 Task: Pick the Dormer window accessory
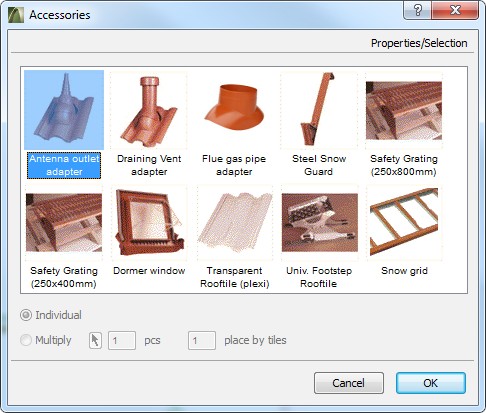(x=149, y=223)
